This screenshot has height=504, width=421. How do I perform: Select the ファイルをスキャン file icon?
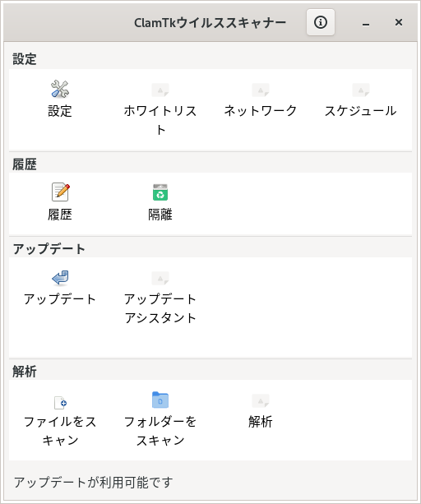point(60,402)
